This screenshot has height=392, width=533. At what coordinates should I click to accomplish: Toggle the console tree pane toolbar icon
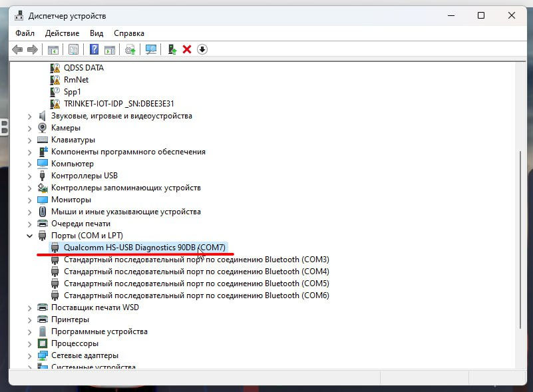53,50
